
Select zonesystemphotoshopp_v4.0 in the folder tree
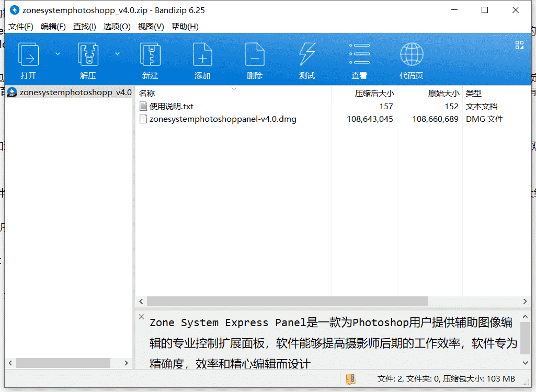[x=70, y=93]
